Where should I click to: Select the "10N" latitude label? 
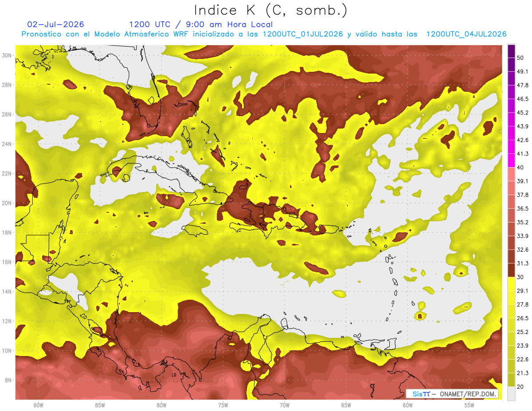point(7,351)
